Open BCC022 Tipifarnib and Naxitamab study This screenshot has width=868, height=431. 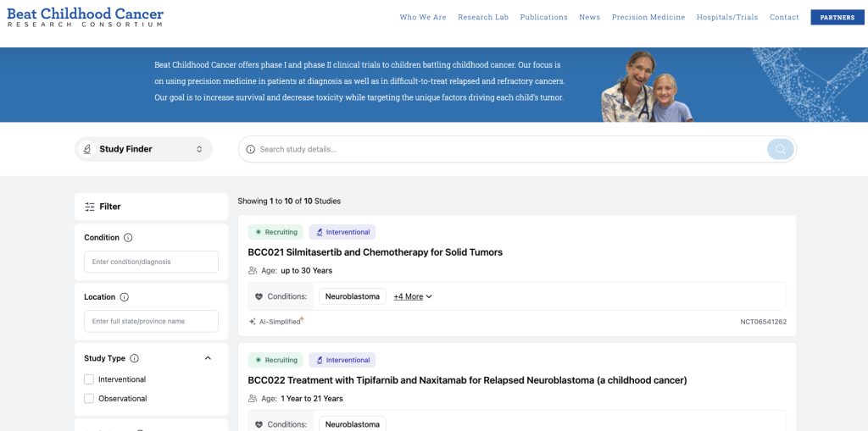click(467, 380)
